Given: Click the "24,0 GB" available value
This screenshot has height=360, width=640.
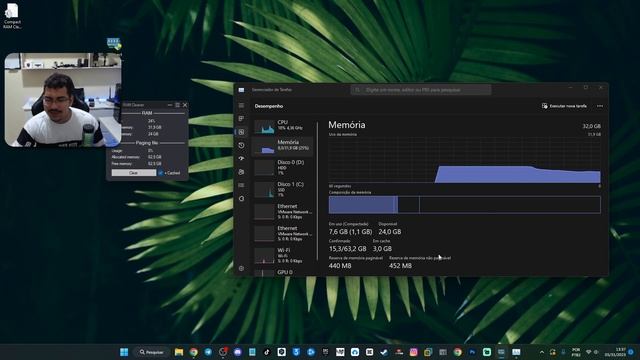Looking at the screenshot, I should pos(390,231).
